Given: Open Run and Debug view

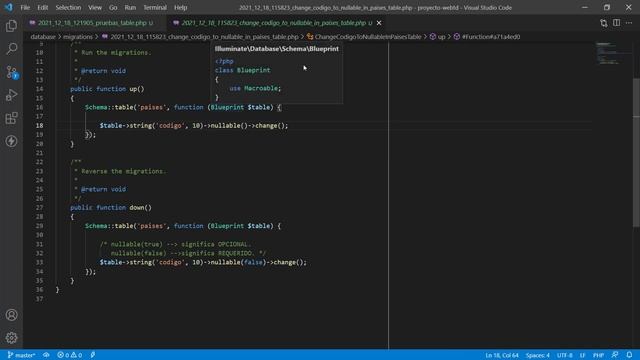Looking at the screenshot, I should 11,95.
